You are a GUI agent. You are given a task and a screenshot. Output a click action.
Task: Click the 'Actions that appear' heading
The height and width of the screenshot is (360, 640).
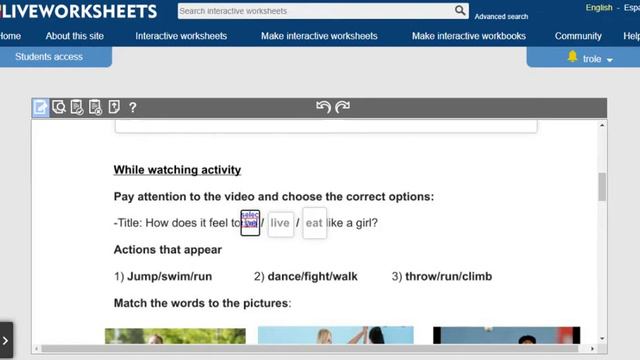pyautogui.click(x=168, y=250)
